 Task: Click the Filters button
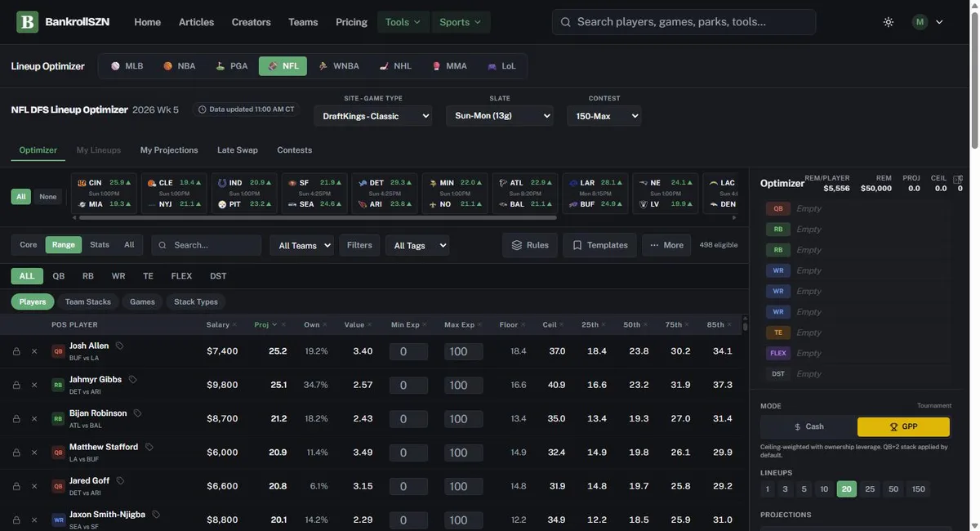[359, 245]
